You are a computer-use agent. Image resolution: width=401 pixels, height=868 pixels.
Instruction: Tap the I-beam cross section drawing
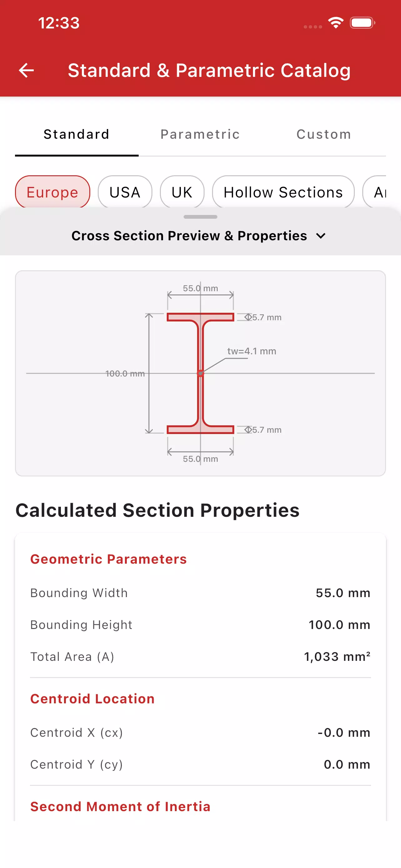pos(200,373)
